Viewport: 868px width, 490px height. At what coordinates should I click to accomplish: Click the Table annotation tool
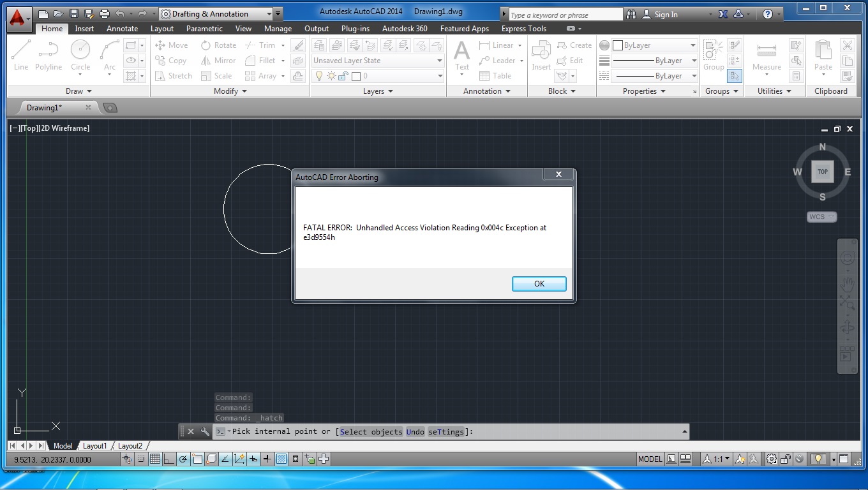[x=495, y=76]
